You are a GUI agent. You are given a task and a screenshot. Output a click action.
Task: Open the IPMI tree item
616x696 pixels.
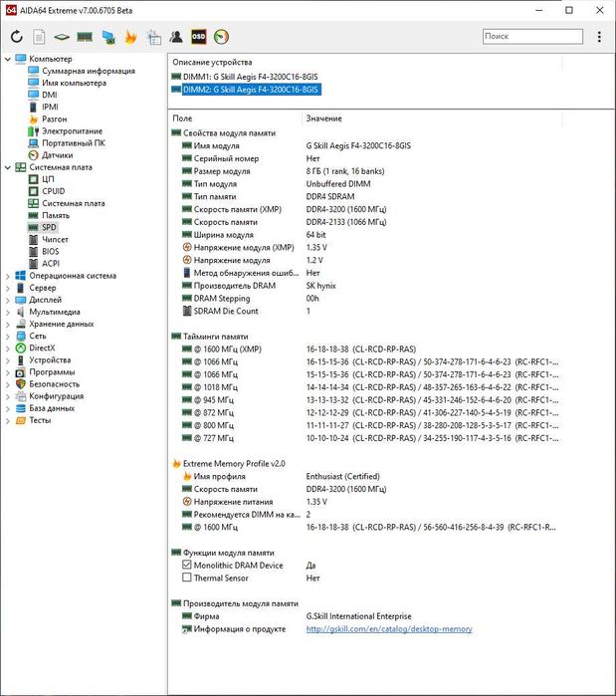[x=50, y=107]
